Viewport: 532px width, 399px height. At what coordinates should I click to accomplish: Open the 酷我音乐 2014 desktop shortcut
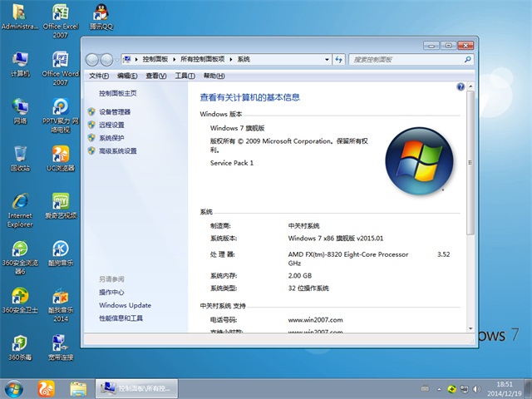[61, 305]
